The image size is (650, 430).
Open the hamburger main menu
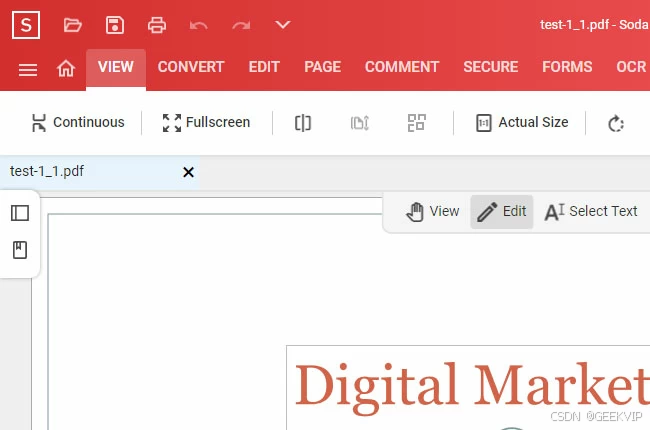coord(28,69)
